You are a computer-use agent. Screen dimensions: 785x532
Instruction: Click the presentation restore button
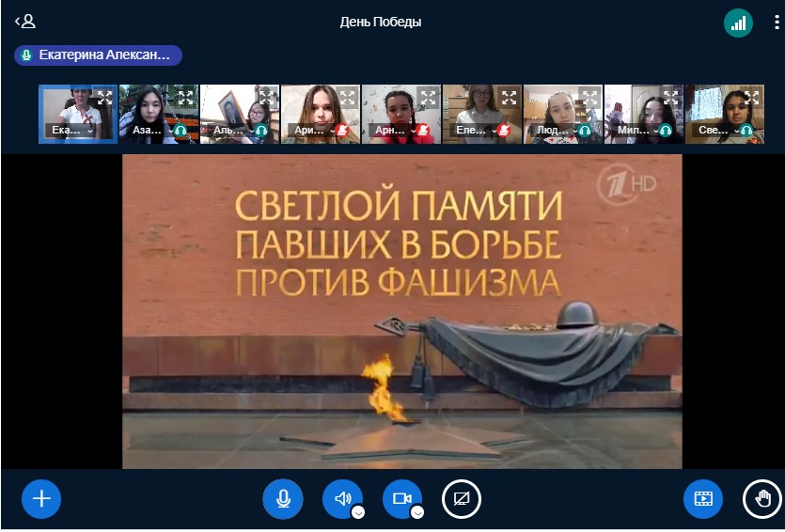[703, 499]
